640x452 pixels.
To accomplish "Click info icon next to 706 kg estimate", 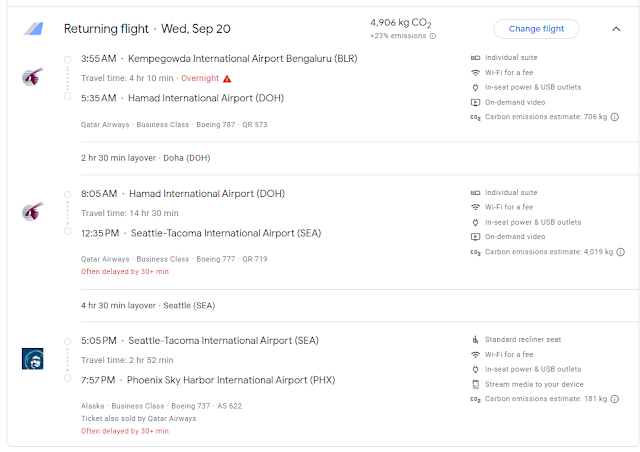I will click(615, 117).
